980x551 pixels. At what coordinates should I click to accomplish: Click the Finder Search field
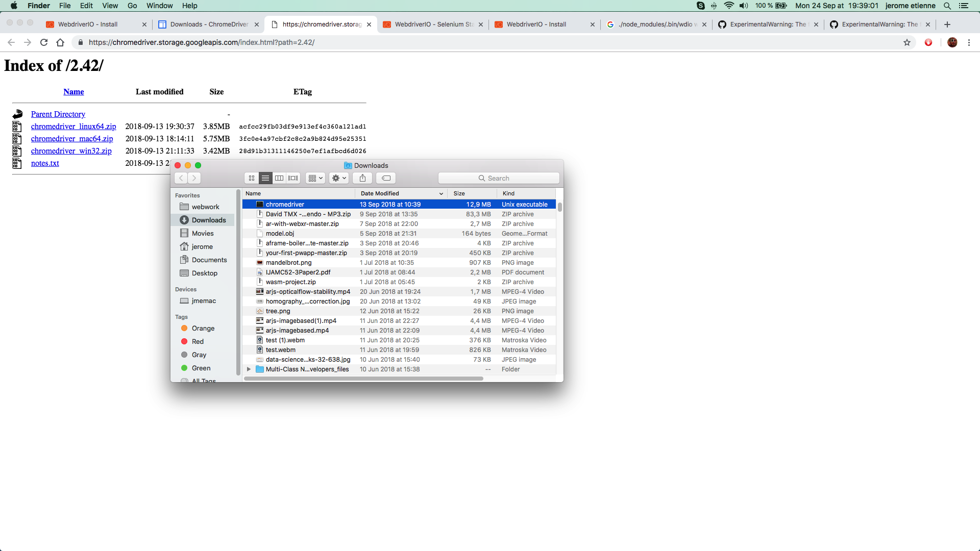[x=499, y=178]
